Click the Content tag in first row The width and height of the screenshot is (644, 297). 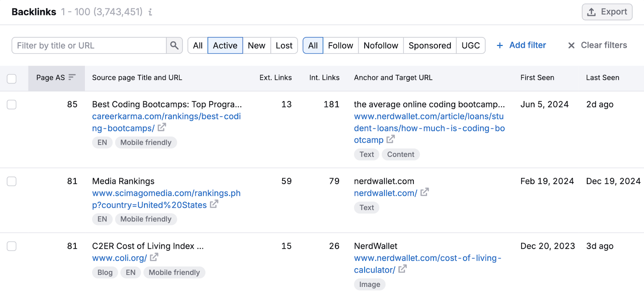click(x=400, y=154)
